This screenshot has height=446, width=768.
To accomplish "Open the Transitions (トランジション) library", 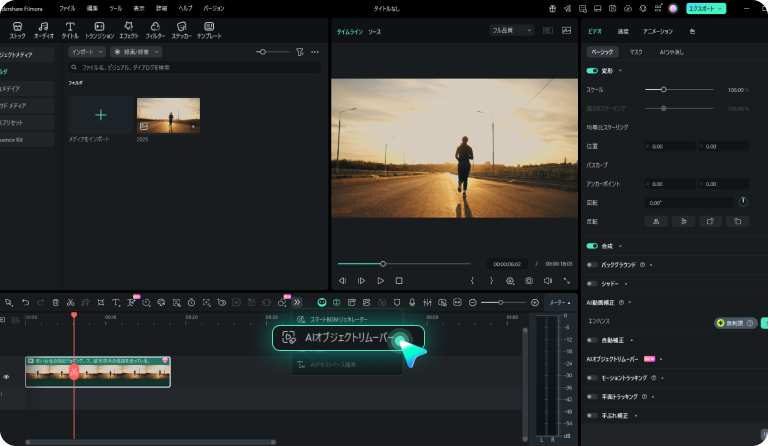I will pos(99,29).
